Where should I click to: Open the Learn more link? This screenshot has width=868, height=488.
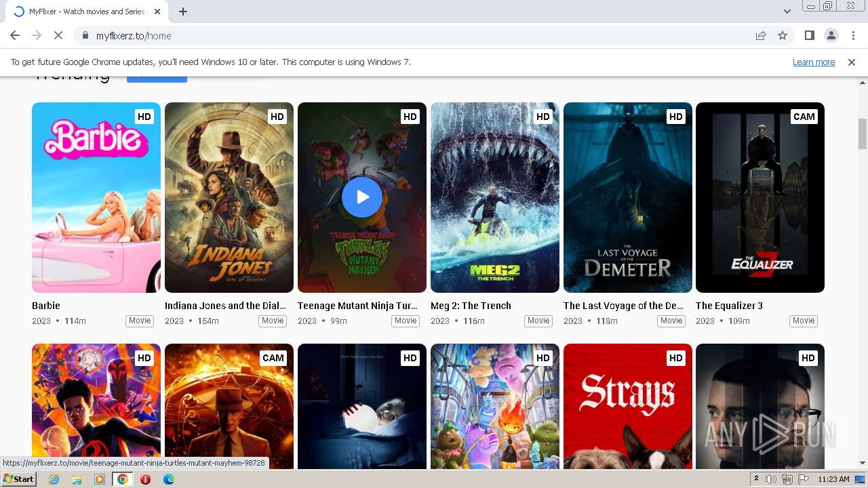[814, 62]
